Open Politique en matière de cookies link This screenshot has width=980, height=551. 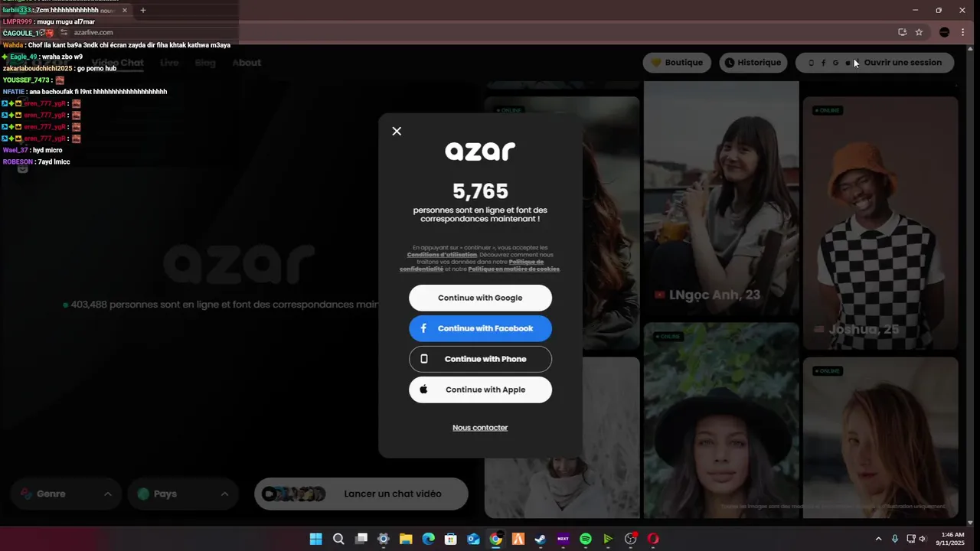coord(514,269)
